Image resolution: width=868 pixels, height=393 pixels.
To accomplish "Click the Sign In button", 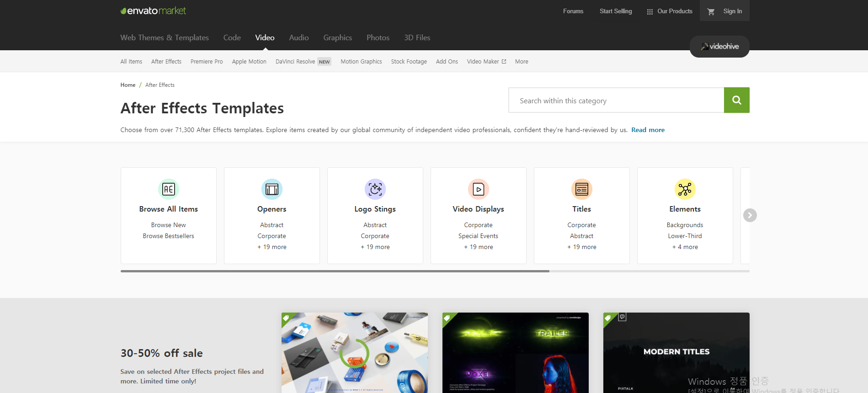I will coord(733,11).
